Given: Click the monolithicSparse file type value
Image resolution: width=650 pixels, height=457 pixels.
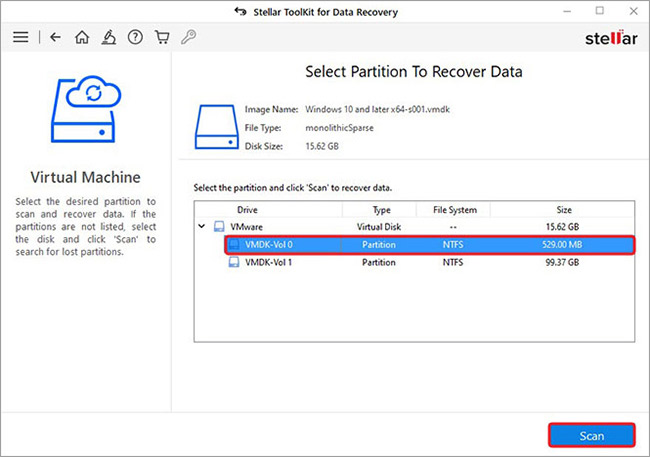Looking at the screenshot, I should 339,128.
